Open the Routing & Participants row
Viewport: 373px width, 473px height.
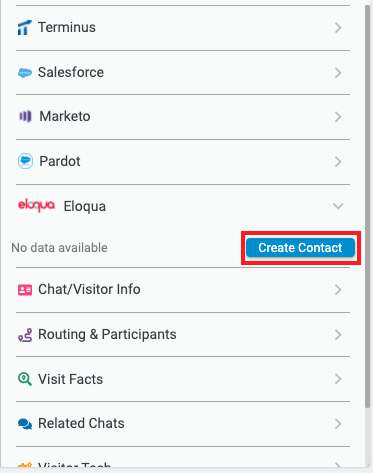tap(183, 335)
